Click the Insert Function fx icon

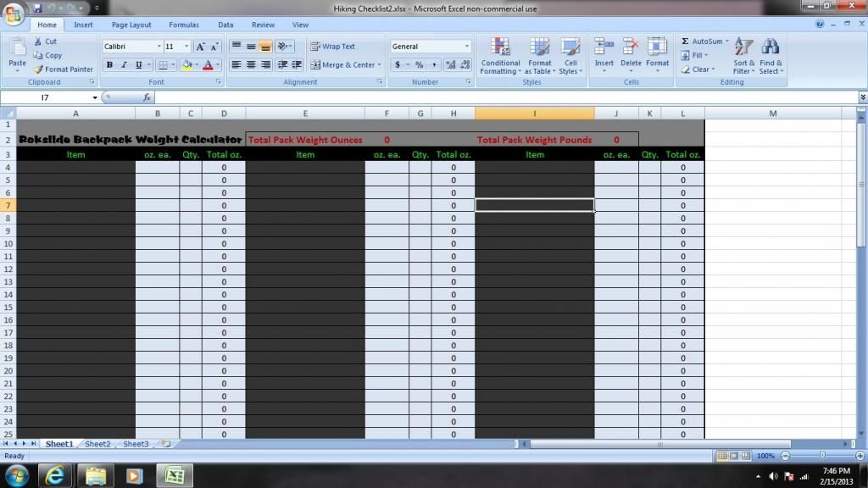[147, 97]
